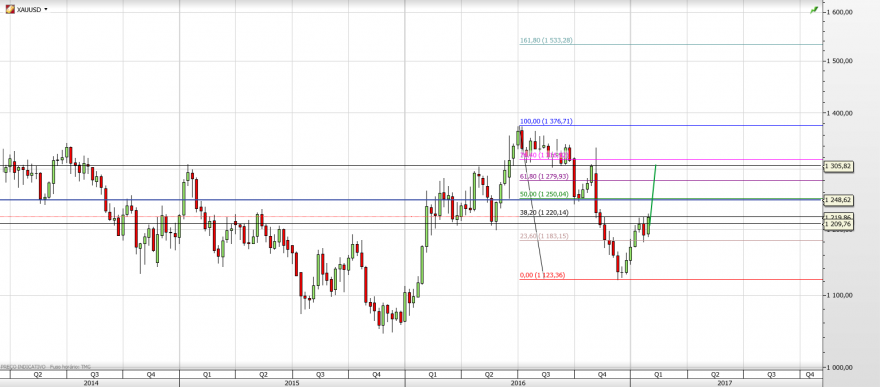Select the 38,20 (1 220,14) Fibonacci label
This screenshot has width=880, height=387.
(544, 213)
